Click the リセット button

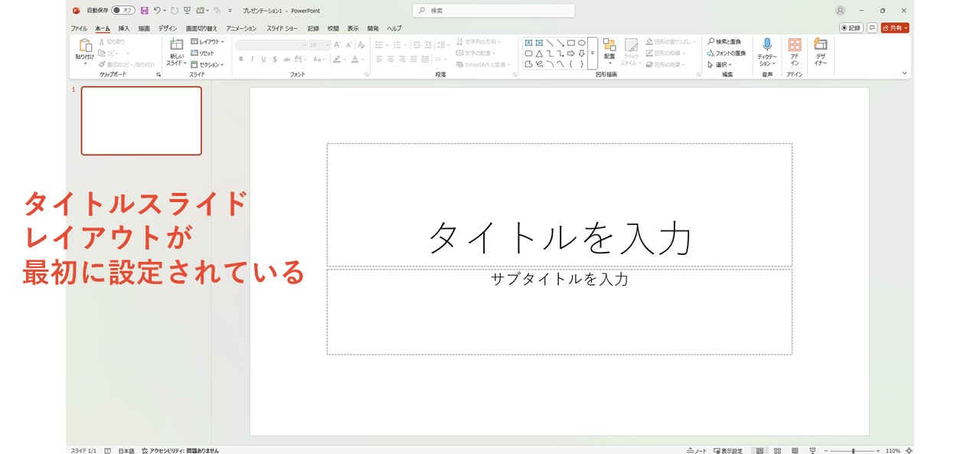(203, 53)
